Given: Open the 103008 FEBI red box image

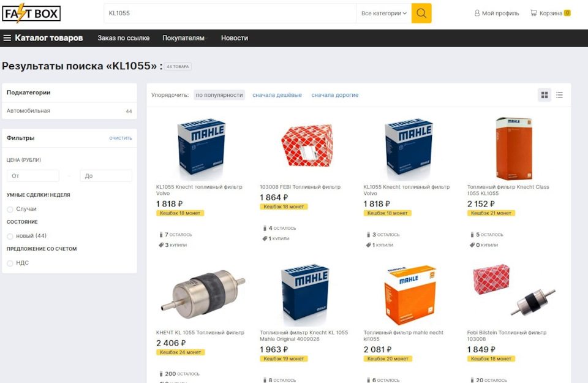Looking at the screenshot, I should [307, 146].
